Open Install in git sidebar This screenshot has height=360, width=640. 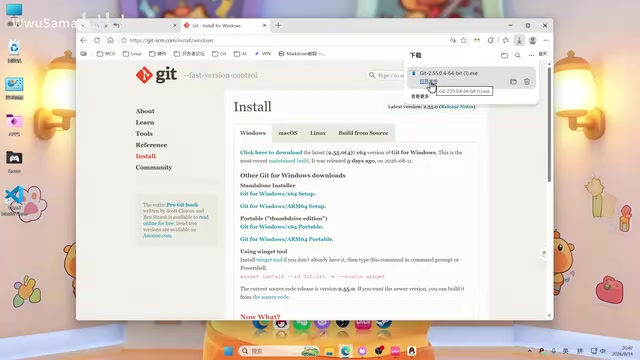coord(146,156)
